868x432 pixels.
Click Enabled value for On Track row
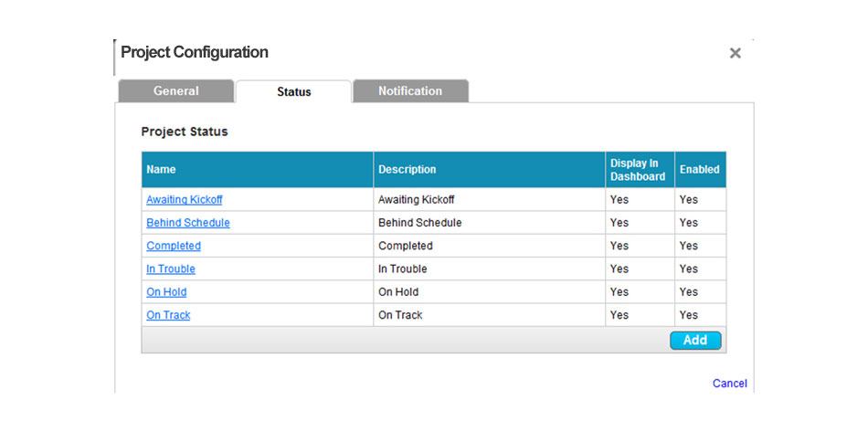pos(700,315)
